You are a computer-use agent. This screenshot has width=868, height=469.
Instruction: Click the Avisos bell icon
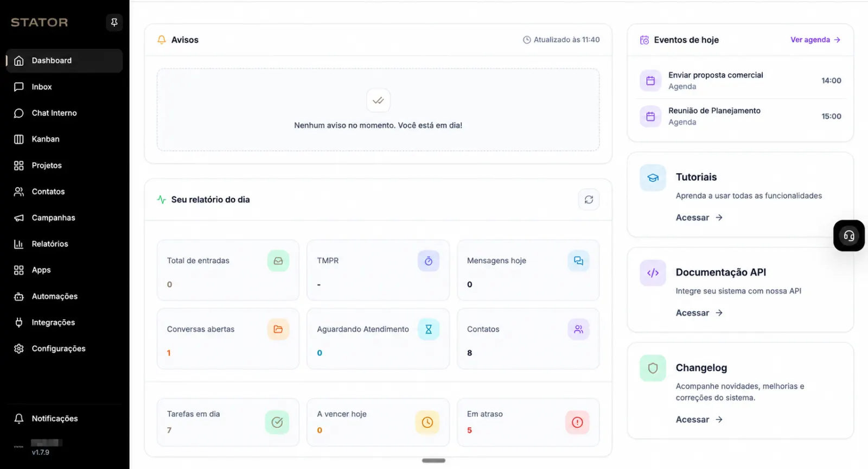162,40
